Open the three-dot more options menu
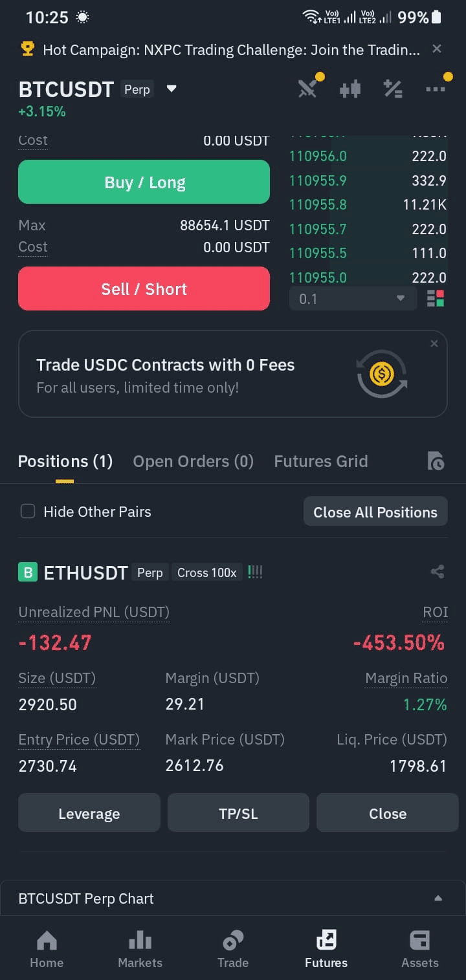466x980 pixels. click(436, 89)
